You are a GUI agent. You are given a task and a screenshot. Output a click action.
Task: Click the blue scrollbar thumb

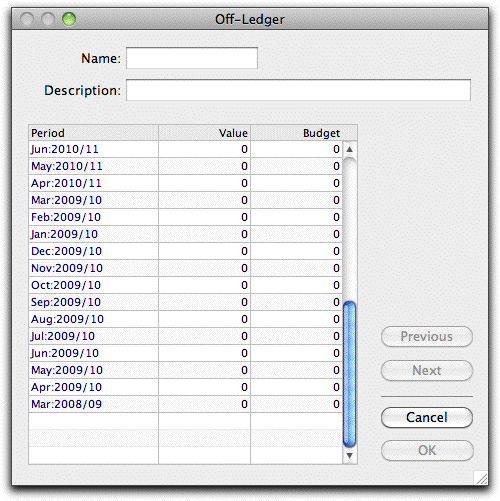[349, 374]
